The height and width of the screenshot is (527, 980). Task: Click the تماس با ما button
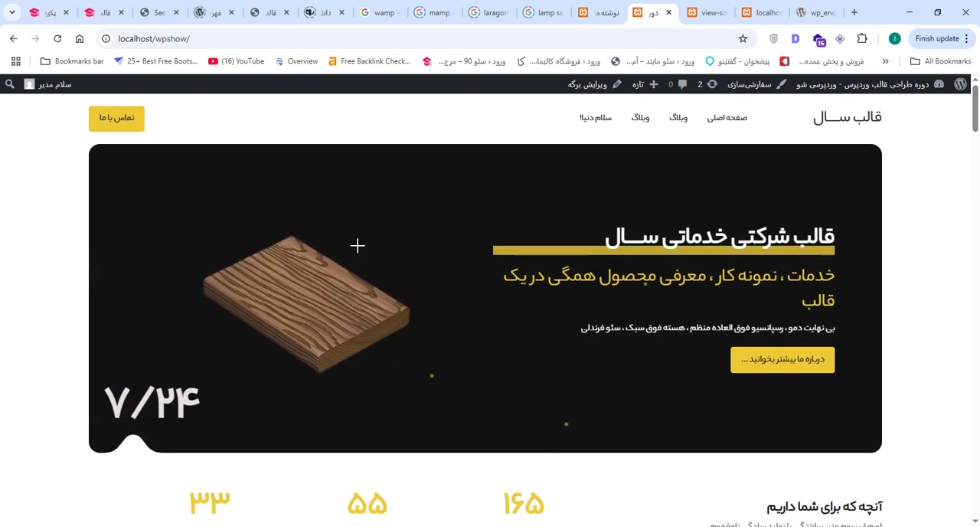[x=116, y=117]
